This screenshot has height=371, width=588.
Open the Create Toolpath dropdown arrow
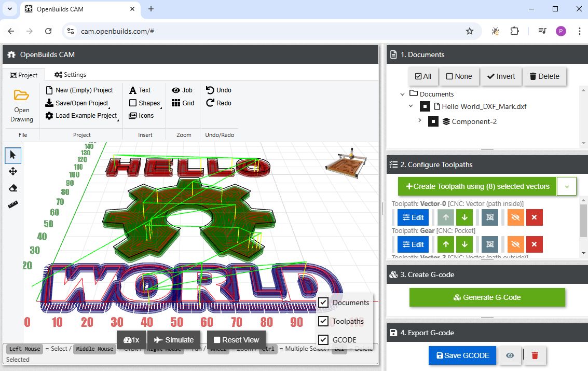[x=567, y=186]
